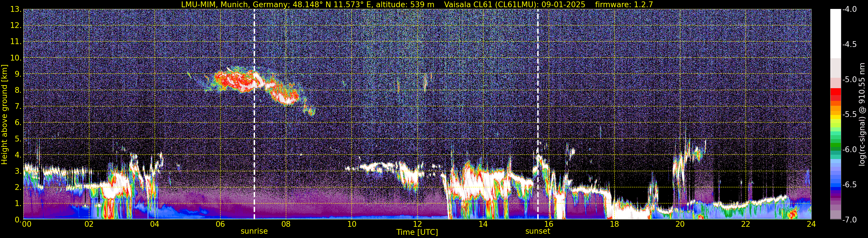Click the '24' time tick label

[811, 224]
